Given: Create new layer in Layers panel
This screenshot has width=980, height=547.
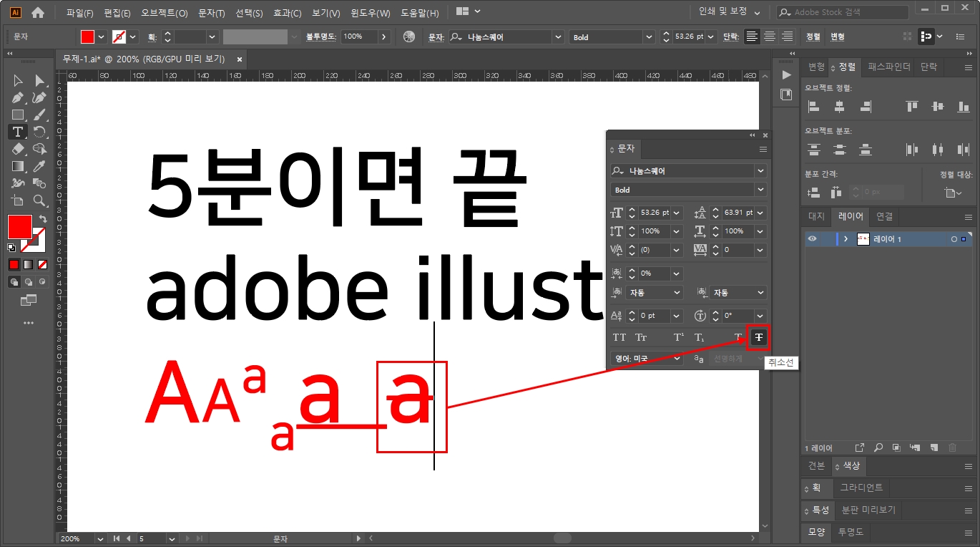Looking at the screenshot, I should pyautogui.click(x=934, y=447).
